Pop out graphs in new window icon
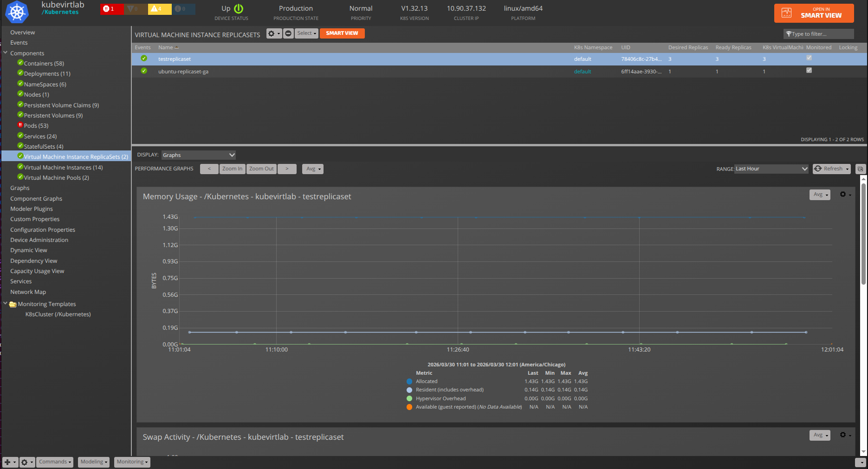This screenshot has height=469, width=868. pos(860,169)
